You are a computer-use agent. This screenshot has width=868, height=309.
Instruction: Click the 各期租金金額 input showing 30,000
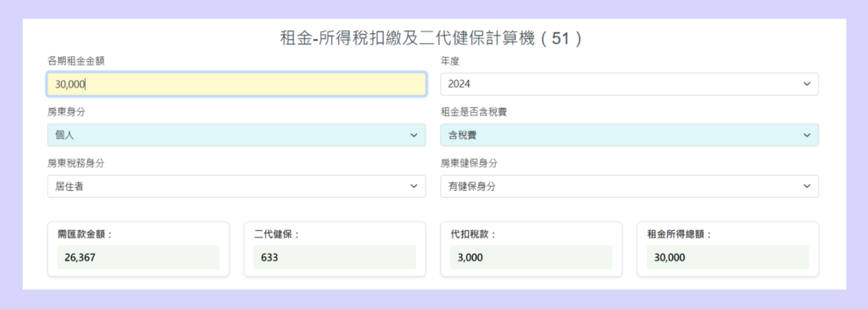point(236,84)
